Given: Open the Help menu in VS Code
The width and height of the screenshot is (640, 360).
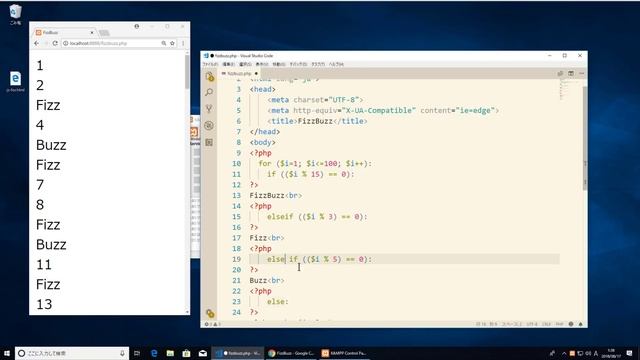Looking at the screenshot, I should click(x=336, y=64).
